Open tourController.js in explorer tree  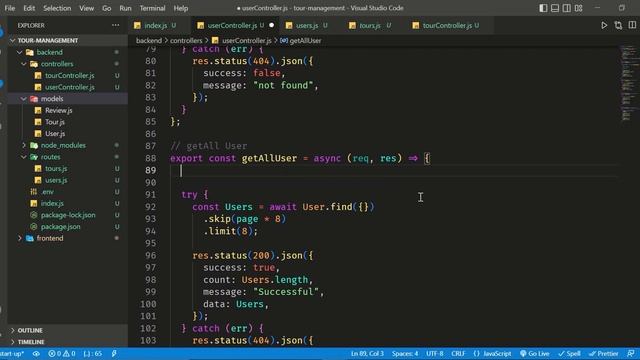pos(69,76)
